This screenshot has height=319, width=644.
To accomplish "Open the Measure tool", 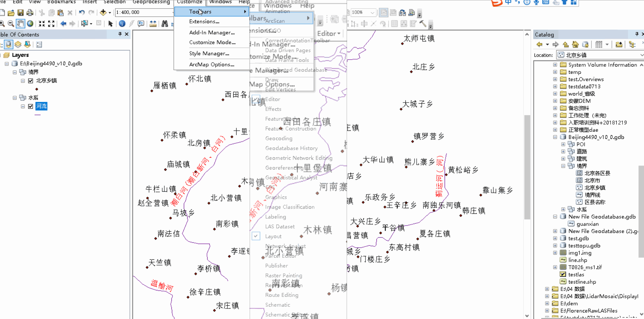I will point(153,23).
